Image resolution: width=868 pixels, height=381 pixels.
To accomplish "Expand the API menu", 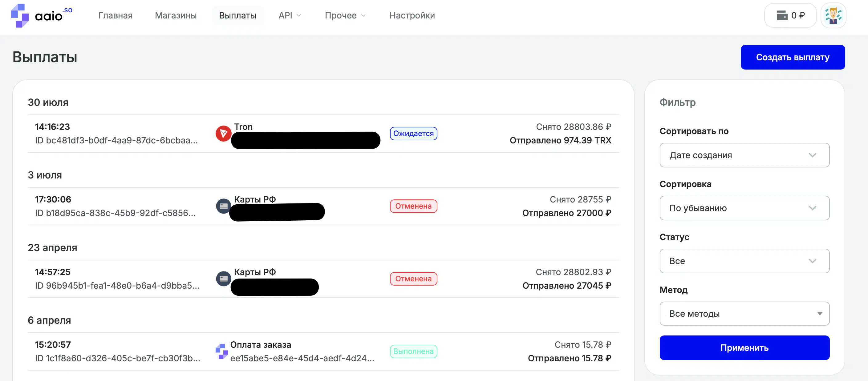I will 290,15.
